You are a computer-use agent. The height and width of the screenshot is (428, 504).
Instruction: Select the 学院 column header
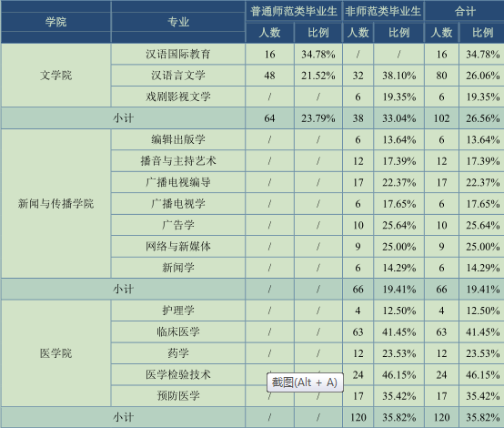click(x=55, y=22)
